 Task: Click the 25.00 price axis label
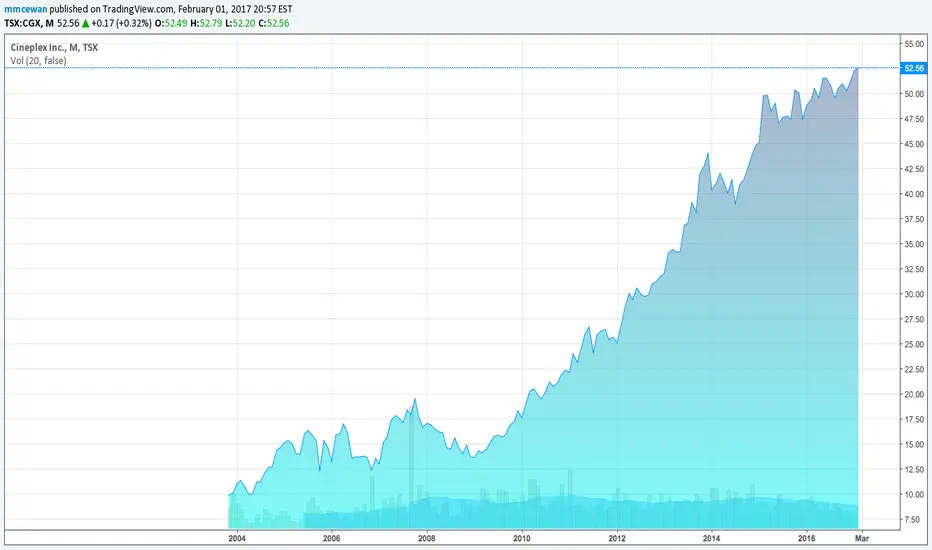click(914, 344)
